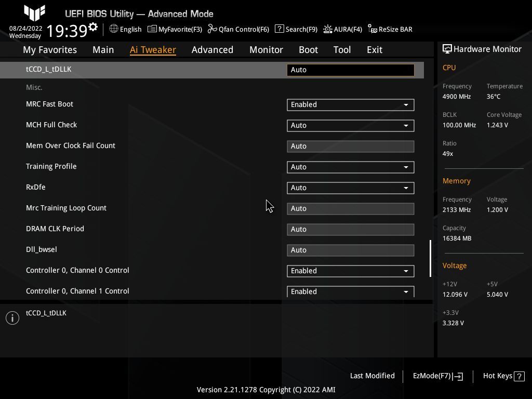
Task: Switch to EzMode(F7)
Action: click(438, 376)
